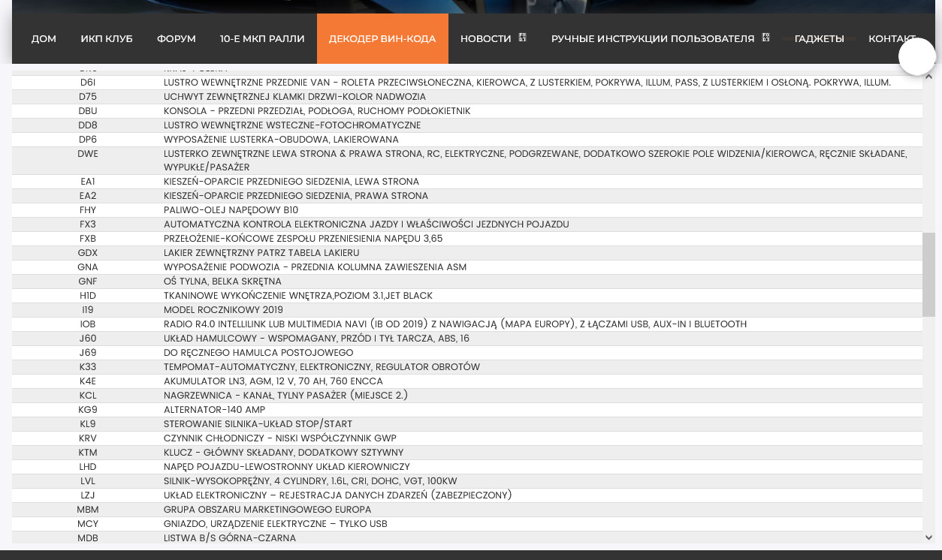Image resolution: width=942 pixels, height=560 pixels.
Task: Open the КОНТАКТ page
Action: pyautogui.click(x=892, y=38)
